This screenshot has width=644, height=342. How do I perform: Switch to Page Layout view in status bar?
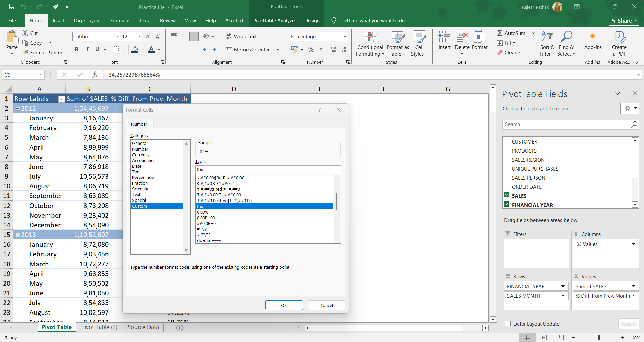coord(544,338)
